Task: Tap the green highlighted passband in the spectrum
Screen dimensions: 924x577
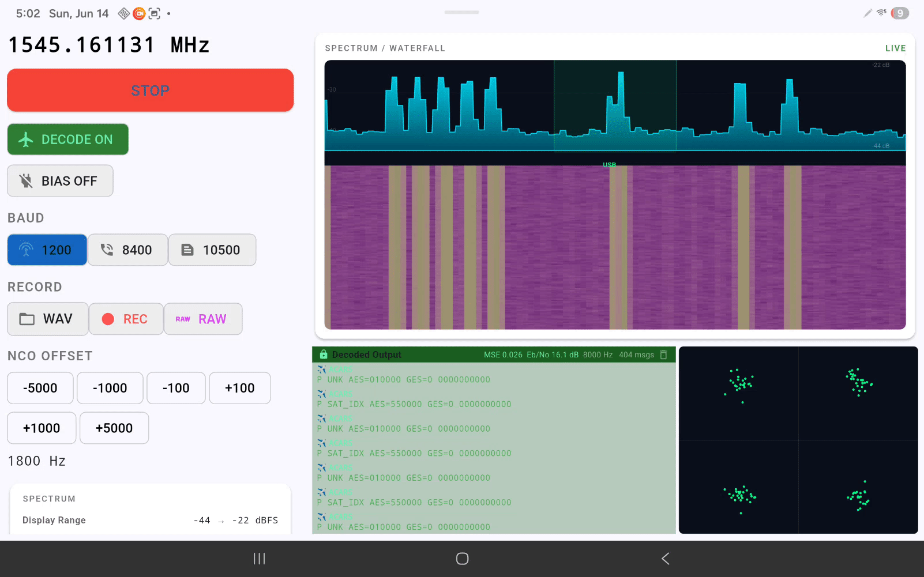Action: pos(615,105)
